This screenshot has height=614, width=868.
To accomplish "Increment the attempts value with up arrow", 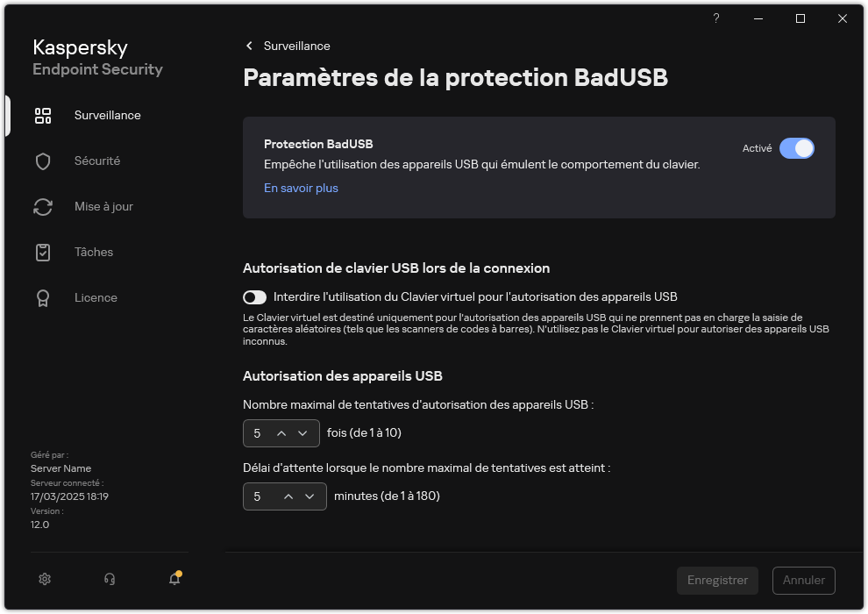I will [x=283, y=432].
